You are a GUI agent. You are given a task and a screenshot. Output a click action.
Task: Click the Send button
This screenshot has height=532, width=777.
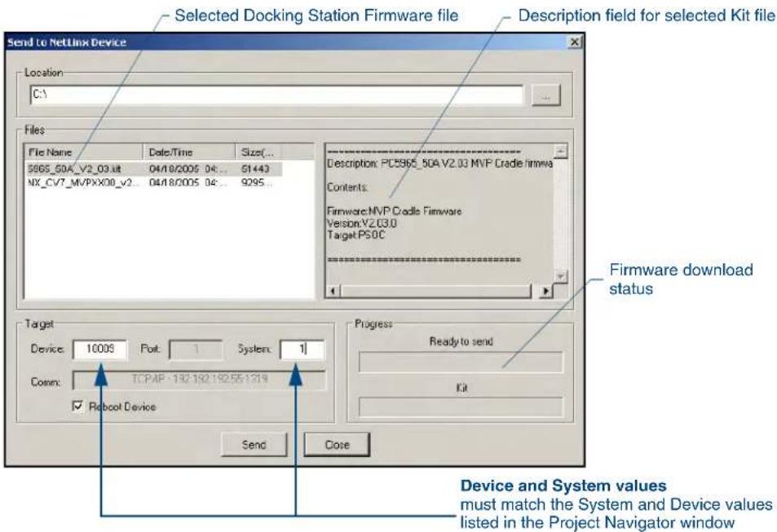click(x=254, y=445)
